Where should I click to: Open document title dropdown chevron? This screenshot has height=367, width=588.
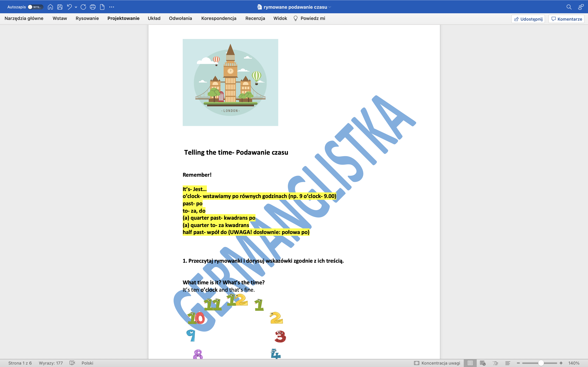pyautogui.click(x=330, y=7)
